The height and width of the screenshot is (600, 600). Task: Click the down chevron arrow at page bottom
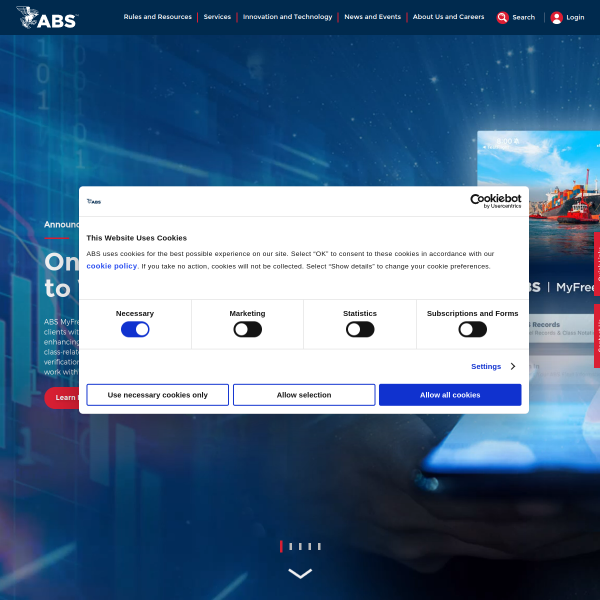pyautogui.click(x=300, y=573)
